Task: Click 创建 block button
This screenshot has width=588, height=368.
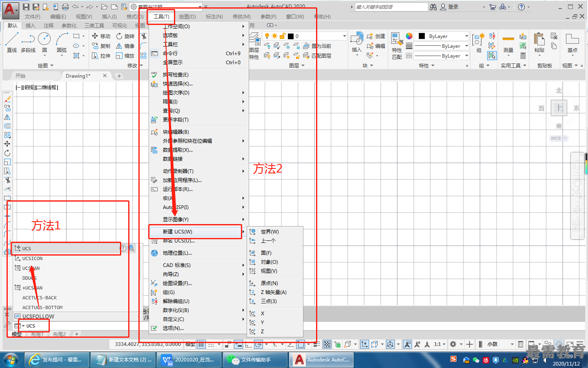Action: tap(376, 36)
